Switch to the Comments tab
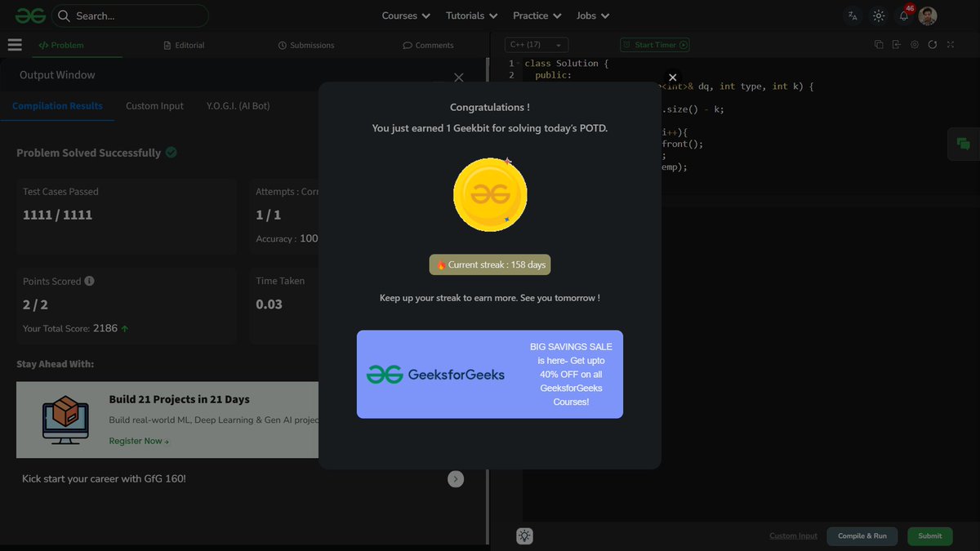The width and height of the screenshot is (980, 551). point(429,45)
